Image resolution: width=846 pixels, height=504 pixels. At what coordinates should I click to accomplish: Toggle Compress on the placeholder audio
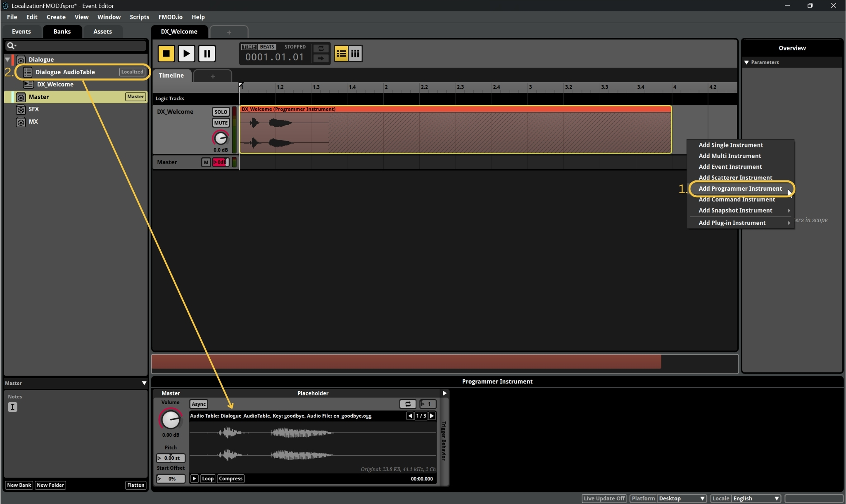point(231,478)
